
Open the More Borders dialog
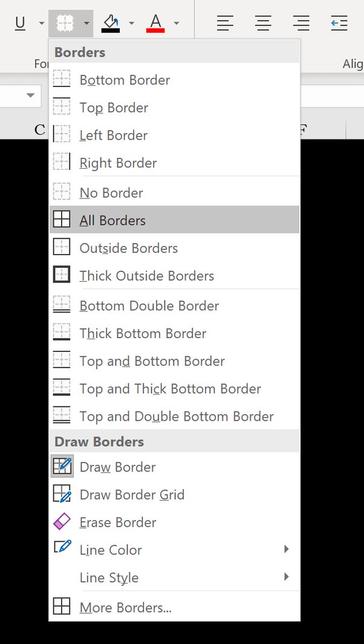tap(175, 607)
